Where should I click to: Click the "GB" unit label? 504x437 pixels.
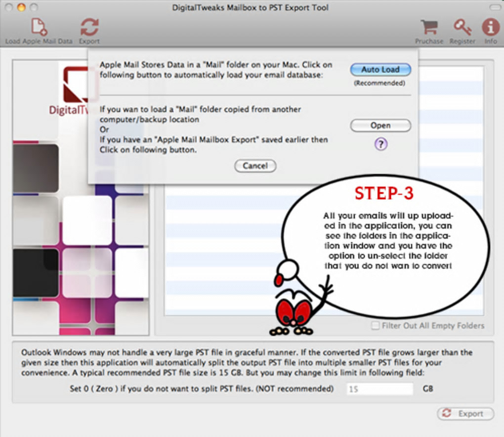[x=428, y=389]
